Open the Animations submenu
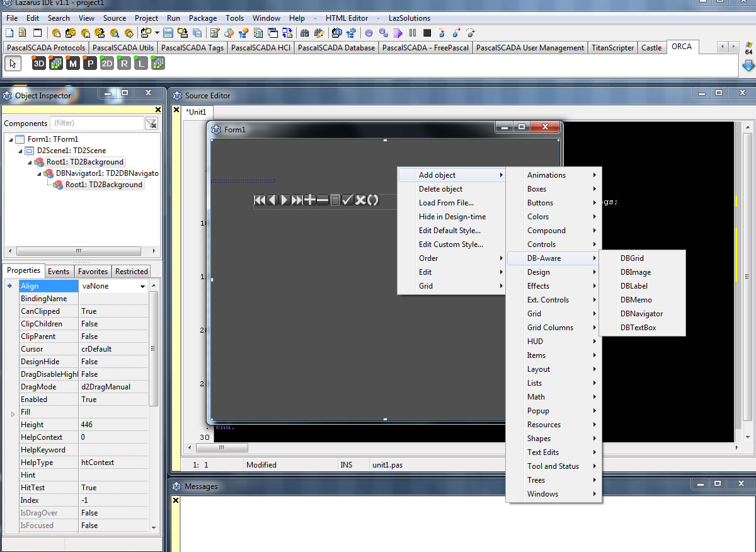 pyautogui.click(x=554, y=175)
